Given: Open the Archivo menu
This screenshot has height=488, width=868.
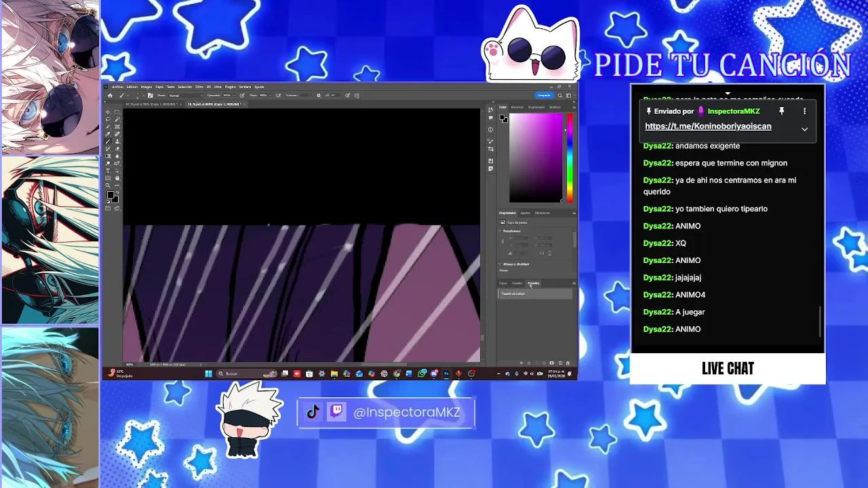Looking at the screenshot, I should pyautogui.click(x=117, y=87).
